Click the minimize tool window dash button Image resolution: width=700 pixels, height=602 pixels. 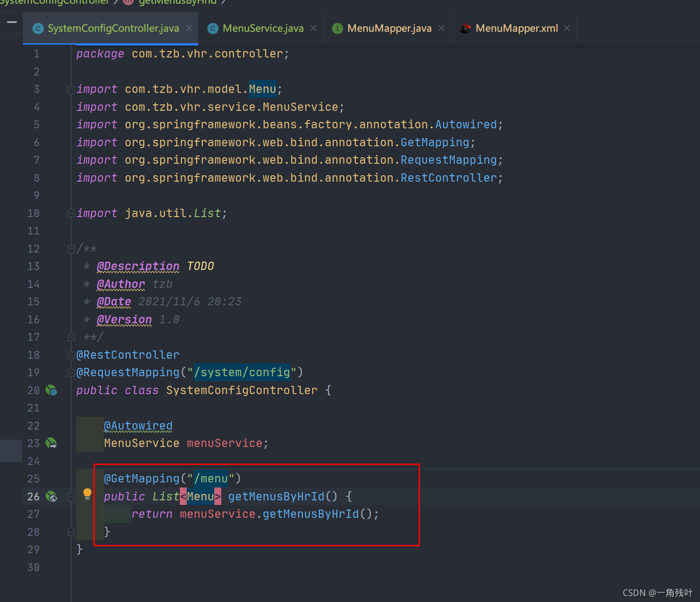point(12,22)
